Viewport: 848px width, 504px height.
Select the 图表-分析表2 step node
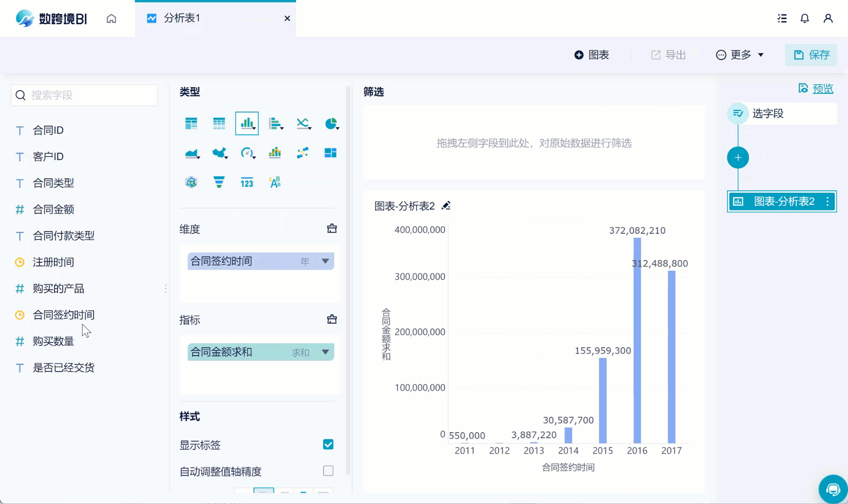(x=782, y=202)
